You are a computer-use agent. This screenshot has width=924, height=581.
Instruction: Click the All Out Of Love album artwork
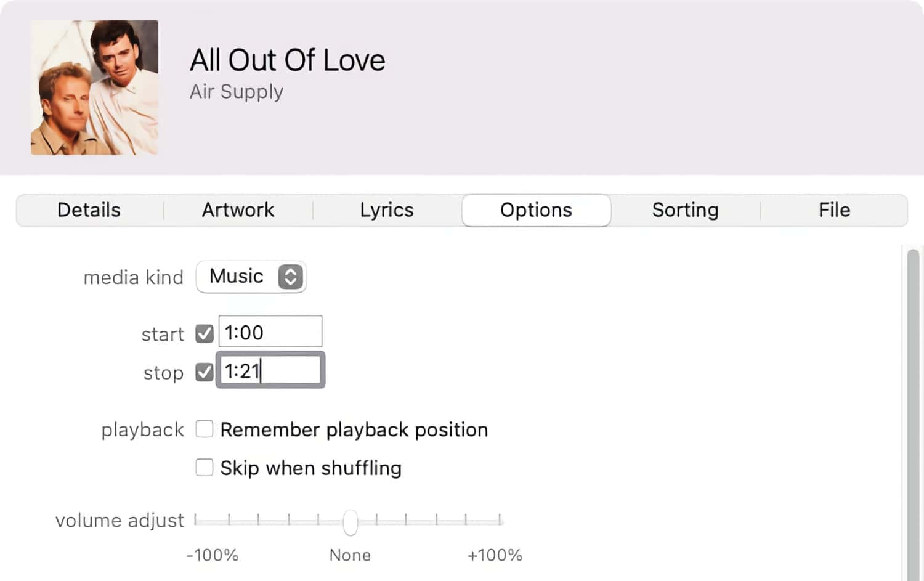pos(94,86)
